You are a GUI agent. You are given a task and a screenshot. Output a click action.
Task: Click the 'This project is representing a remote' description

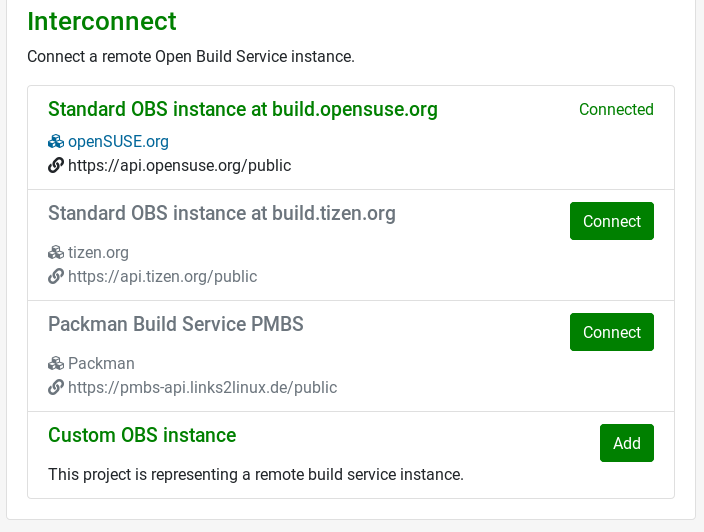[x=256, y=474]
